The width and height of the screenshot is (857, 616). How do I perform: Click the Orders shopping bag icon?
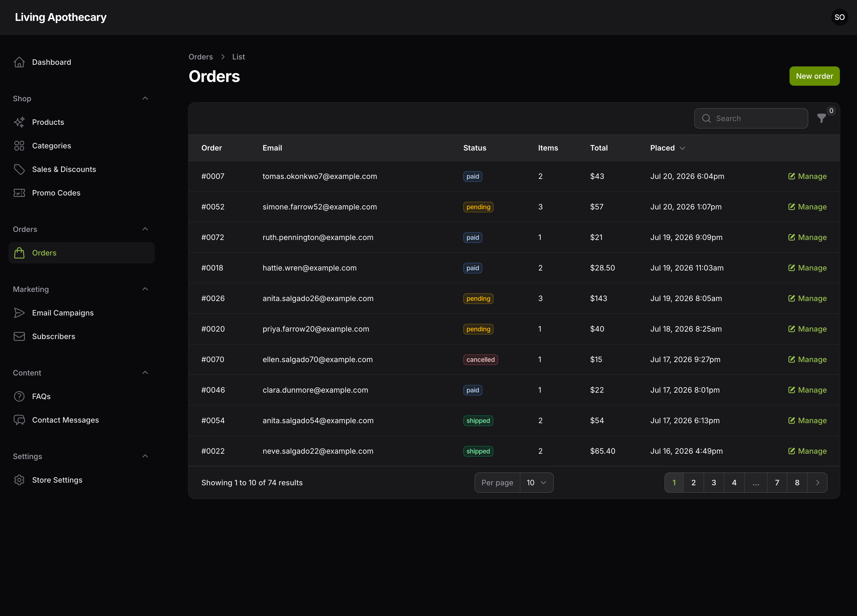19,253
